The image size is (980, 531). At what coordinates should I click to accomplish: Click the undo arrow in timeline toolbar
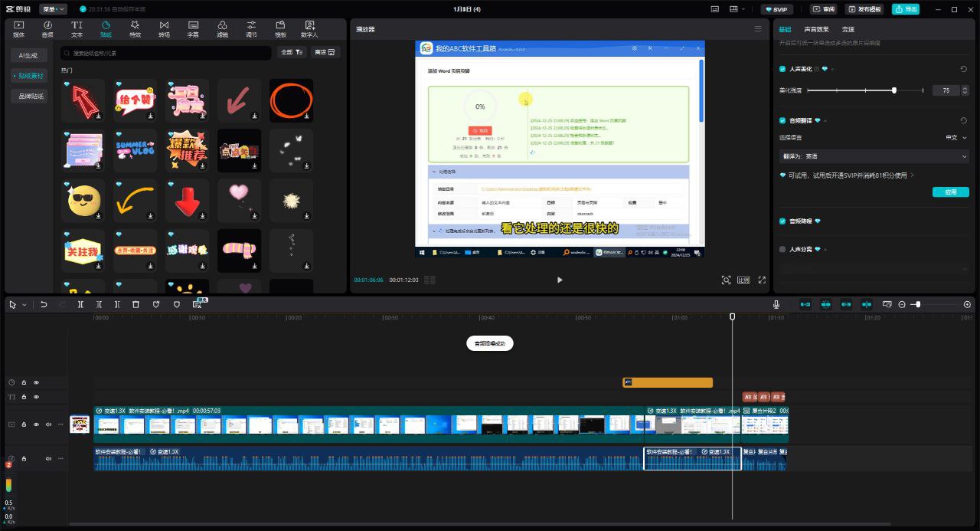click(x=44, y=304)
